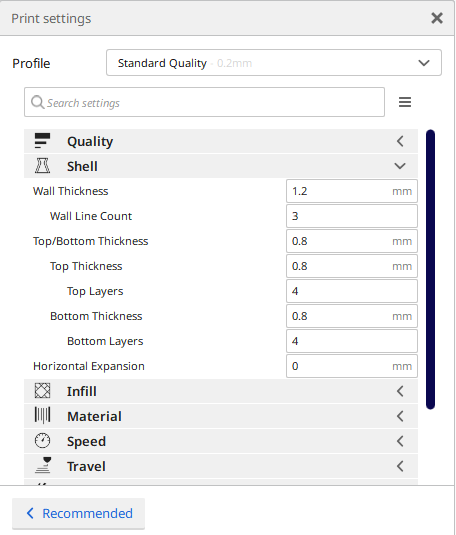Expand the Infill section chevron
The image size is (456, 535).
pyautogui.click(x=400, y=391)
